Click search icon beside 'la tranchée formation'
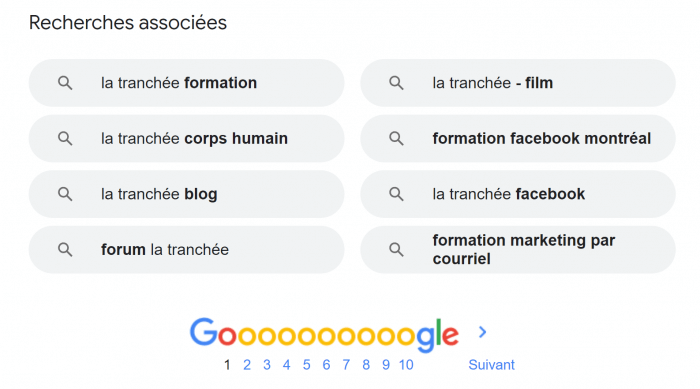The image size is (700, 389). click(x=65, y=83)
